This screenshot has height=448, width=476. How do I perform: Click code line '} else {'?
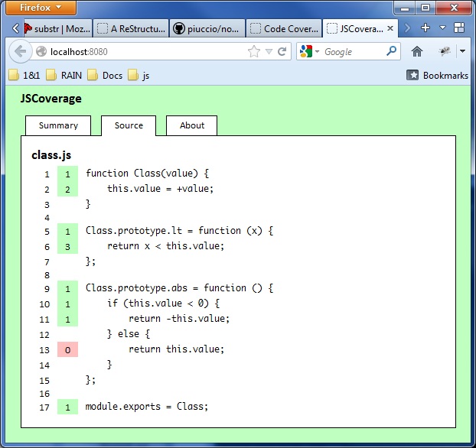point(129,334)
